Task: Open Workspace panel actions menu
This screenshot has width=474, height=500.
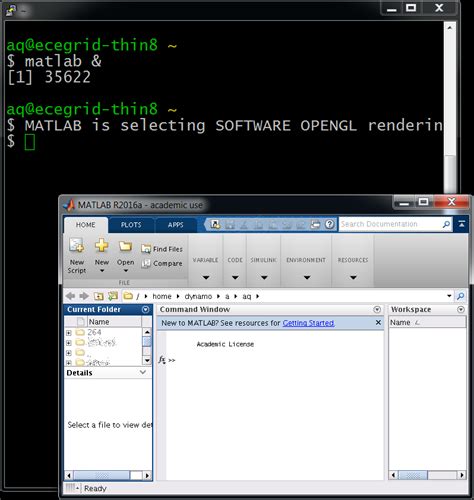Action: coord(461,309)
